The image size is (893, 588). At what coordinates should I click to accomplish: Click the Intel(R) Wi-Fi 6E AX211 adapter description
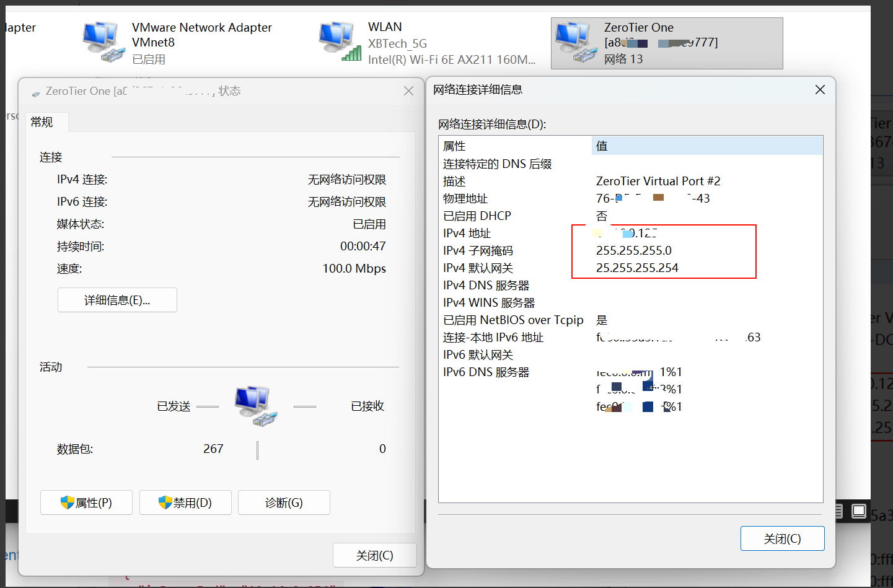[452, 59]
